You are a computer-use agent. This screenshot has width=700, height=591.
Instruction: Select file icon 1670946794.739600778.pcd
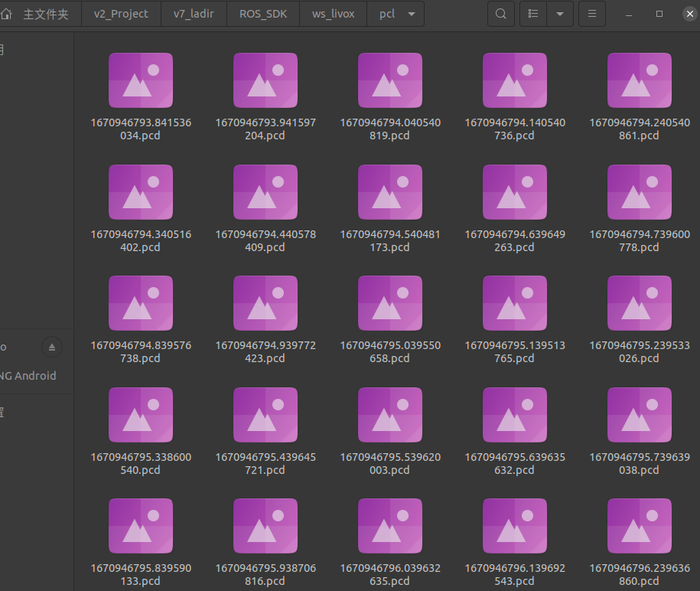click(640, 192)
